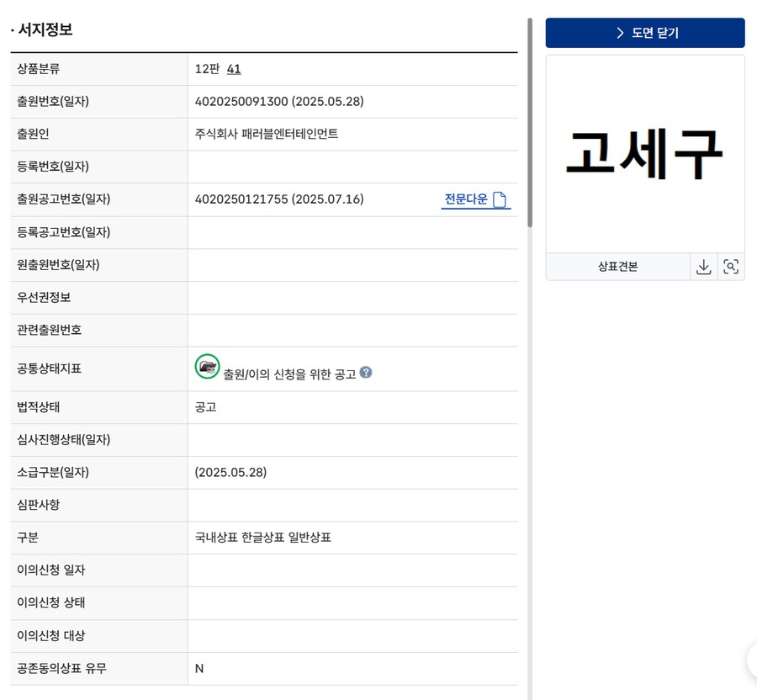The height and width of the screenshot is (700, 757).
Task: Click the 이의신청 일자 row label
Action: [51, 570]
